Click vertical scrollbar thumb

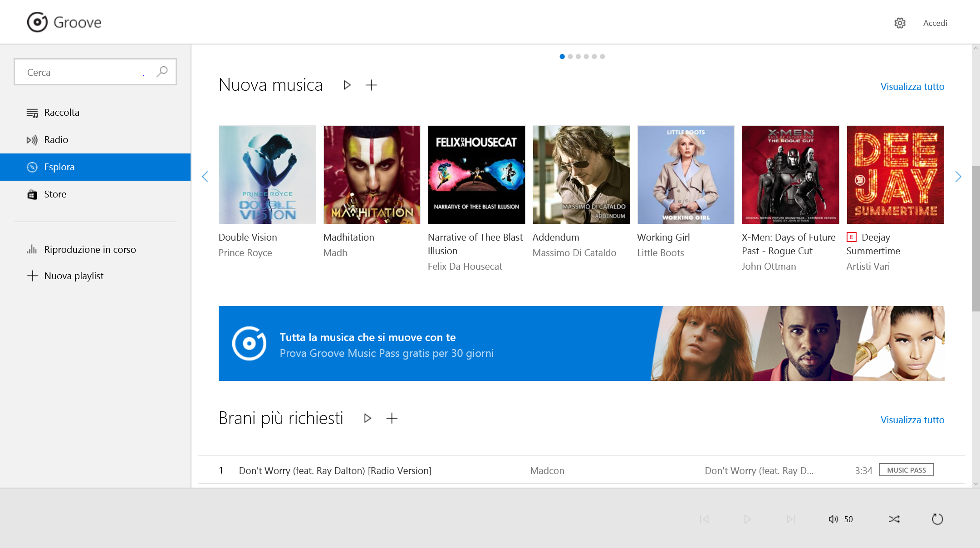[x=975, y=239]
